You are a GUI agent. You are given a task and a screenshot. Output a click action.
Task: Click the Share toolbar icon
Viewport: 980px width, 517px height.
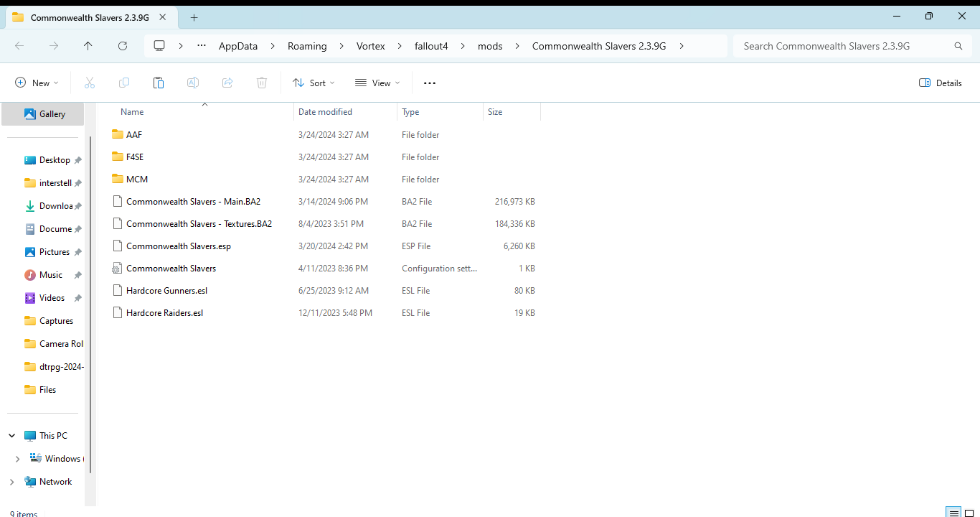(227, 83)
